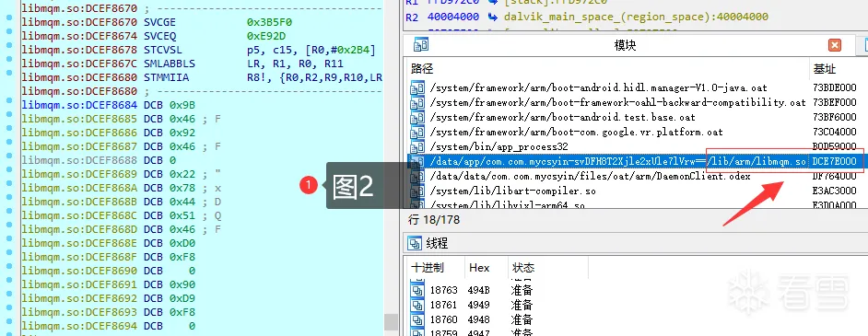
Task: Select thread hex value 4948
Action: pos(479,319)
